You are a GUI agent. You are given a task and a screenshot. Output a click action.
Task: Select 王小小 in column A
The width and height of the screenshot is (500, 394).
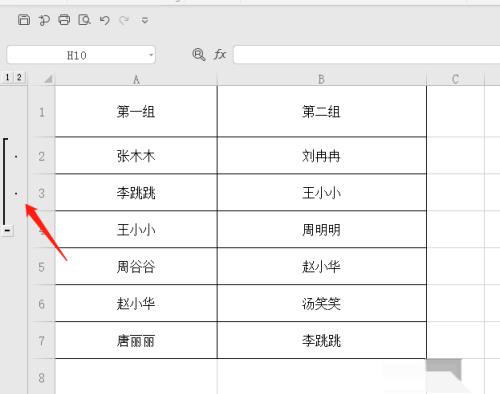coord(136,230)
